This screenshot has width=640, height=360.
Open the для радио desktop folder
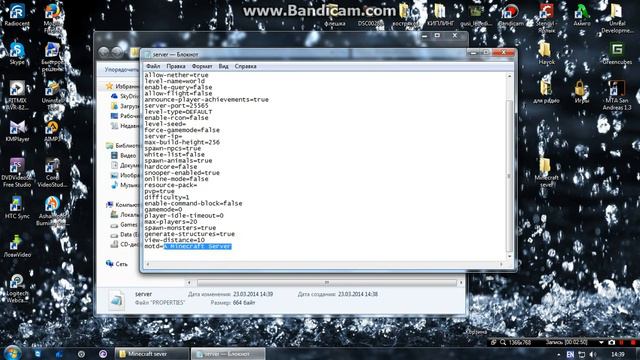pyautogui.click(x=546, y=91)
